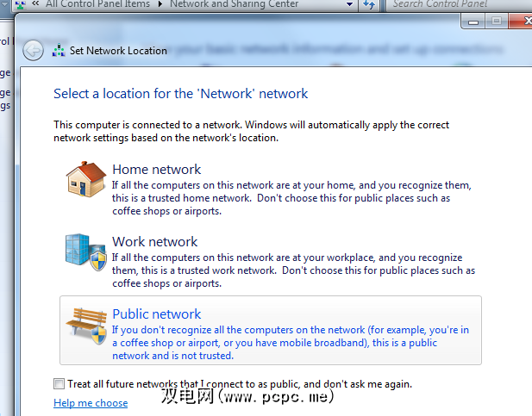Viewport: 532px width, 416px height.
Task: Click the Work network building icon
Action: click(x=86, y=251)
